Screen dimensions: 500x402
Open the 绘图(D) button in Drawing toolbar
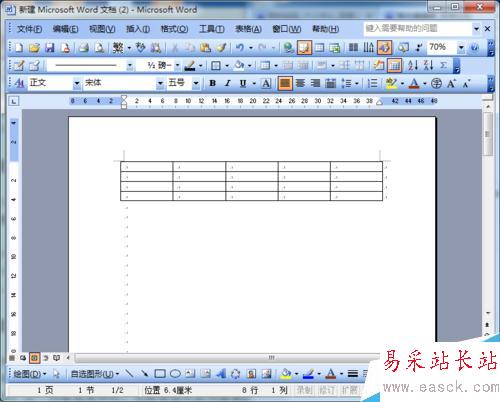(x=30, y=374)
